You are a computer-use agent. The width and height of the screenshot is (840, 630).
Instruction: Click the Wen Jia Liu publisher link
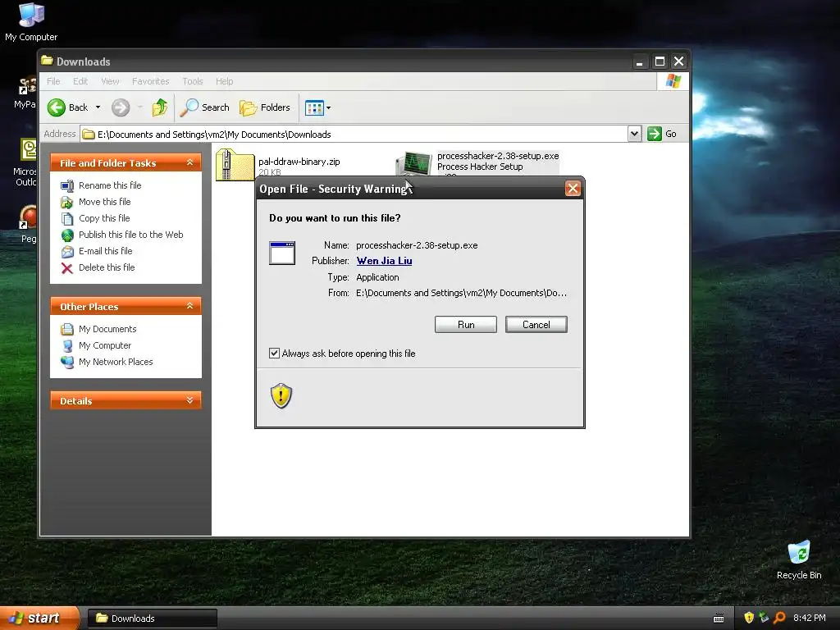click(384, 261)
